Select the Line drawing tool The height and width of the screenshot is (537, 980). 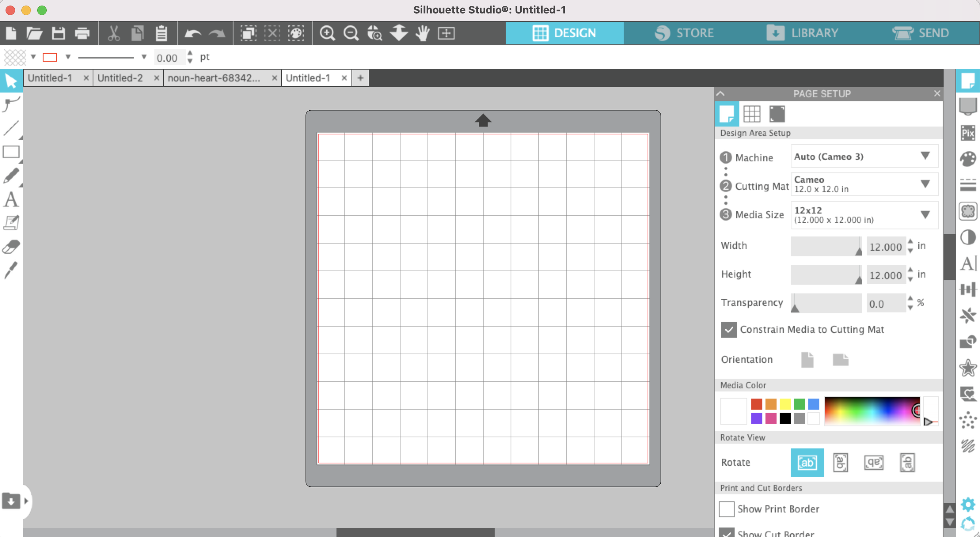11,129
